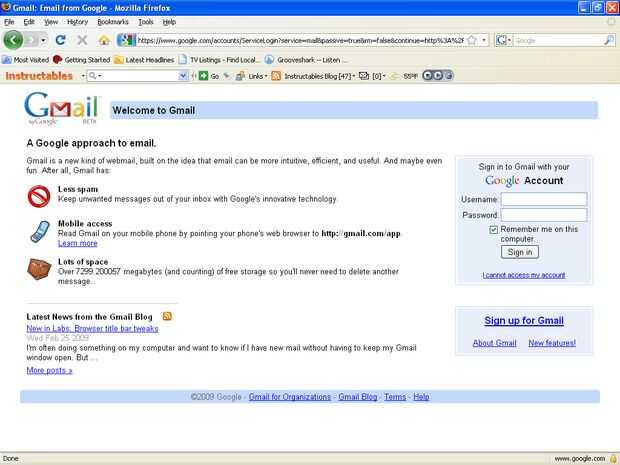Click the Learn more link under Mobile access
This screenshot has width=620, height=465.
78,243
